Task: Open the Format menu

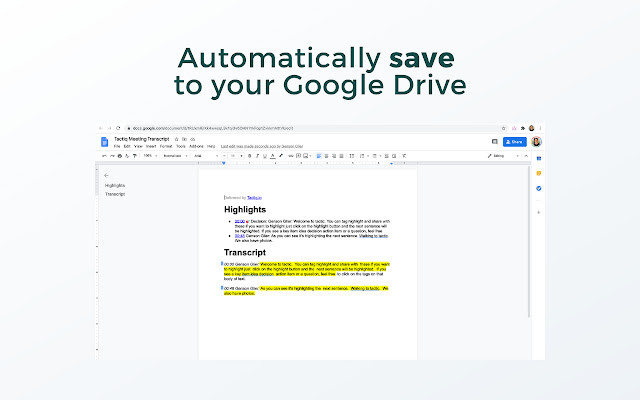Action: pos(166,146)
